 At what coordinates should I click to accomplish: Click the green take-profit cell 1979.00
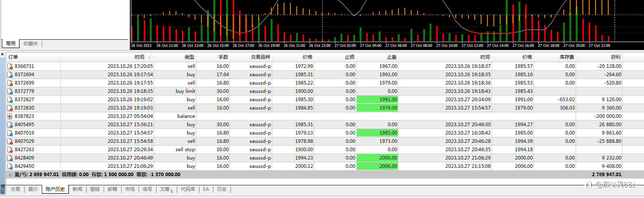[x=377, y=108]
